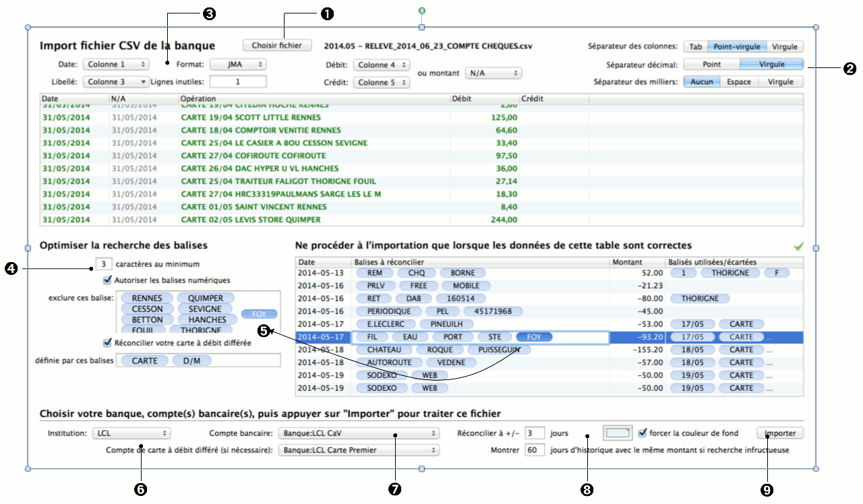The image size is (863, 504).
Task: Click the 244,00 debit value
Action: (x=504, y=220)
